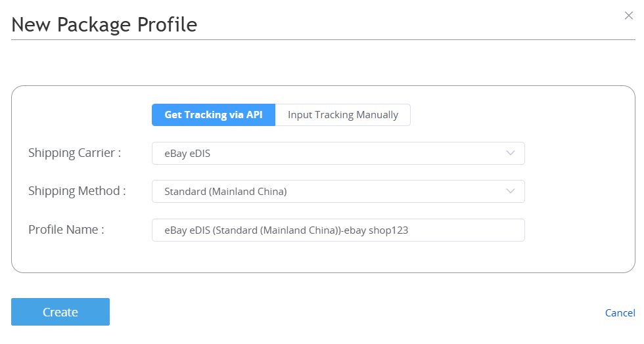
Task: Pick the manual tracking input tab
Action: tap(343, 115)
